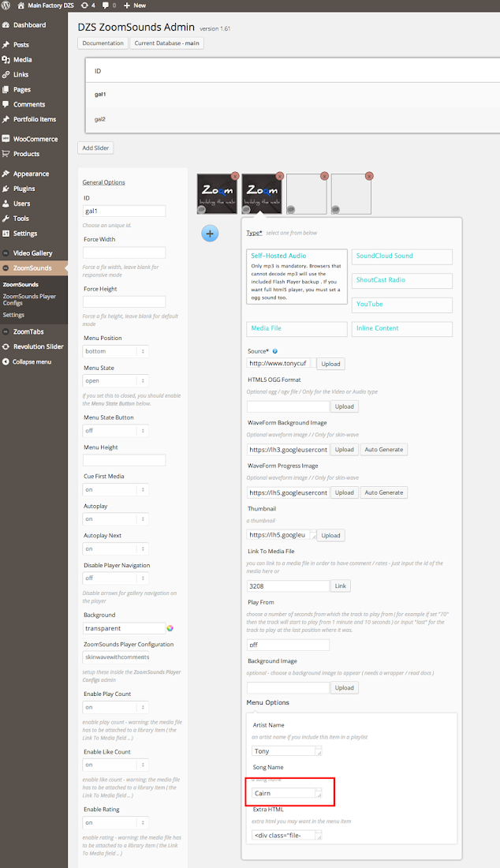
Task: Open Settings under ZoomSounds submenu
Action: click(x=14, y=315)
